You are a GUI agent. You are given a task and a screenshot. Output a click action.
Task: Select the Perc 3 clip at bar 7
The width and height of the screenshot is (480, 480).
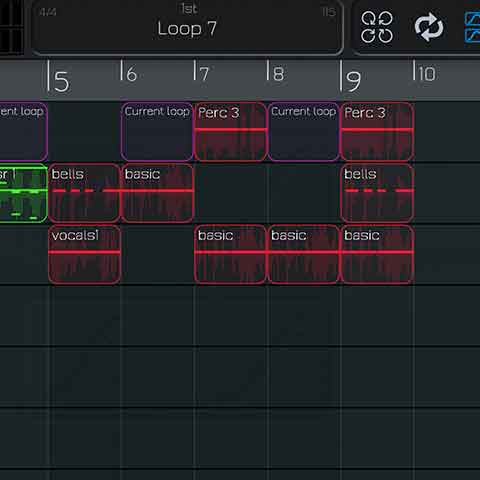pyautogui.click(x=231, y=132)
